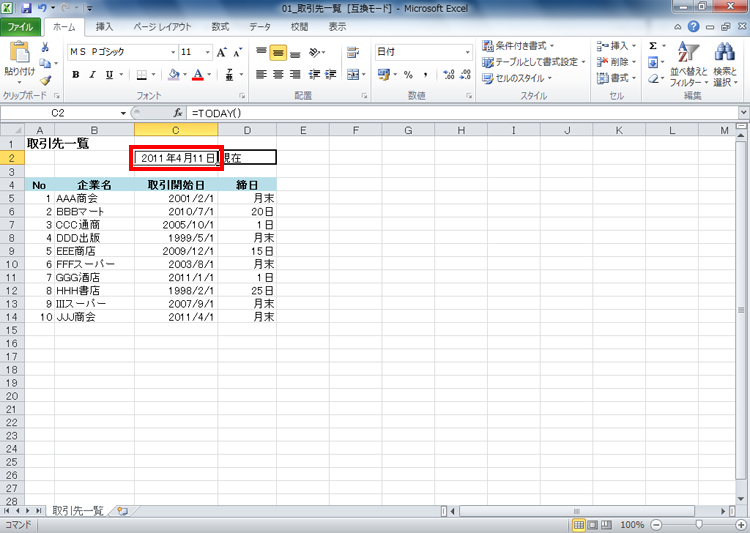Viewport: 750px width, 533px height.
Task: Click the accounting number format icon
Action: (384, 75)
